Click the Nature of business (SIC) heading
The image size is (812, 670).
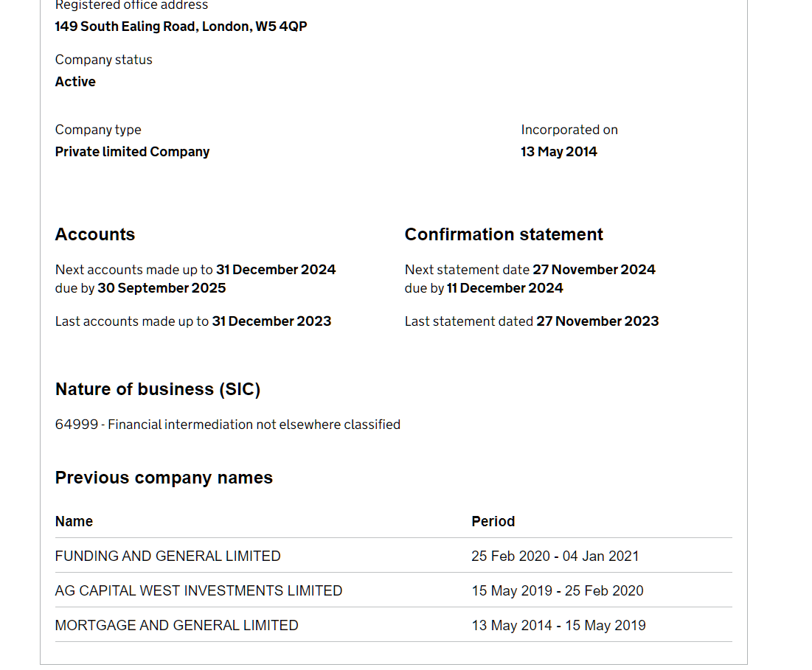[157, 389]
